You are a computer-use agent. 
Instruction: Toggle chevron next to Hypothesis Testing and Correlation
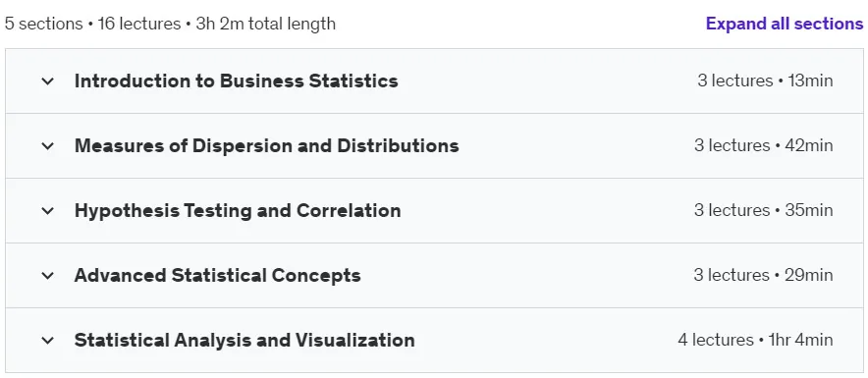point(48,211)
